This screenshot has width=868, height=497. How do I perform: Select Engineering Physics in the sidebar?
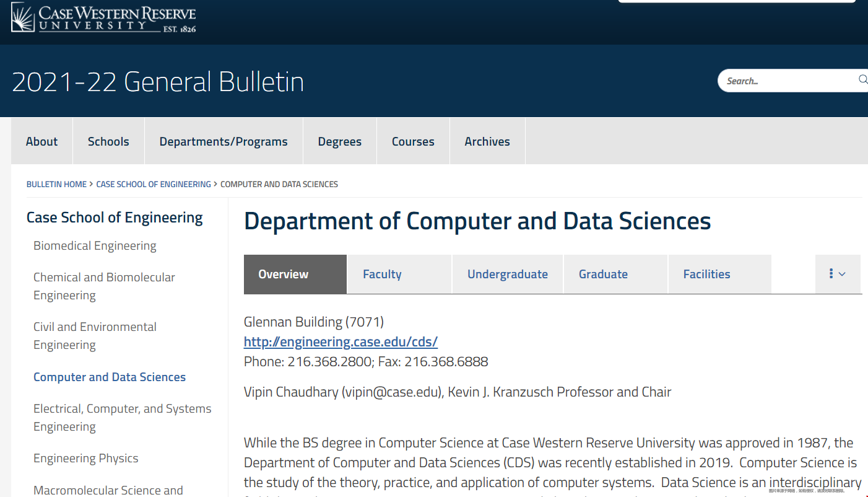point(86,458)
